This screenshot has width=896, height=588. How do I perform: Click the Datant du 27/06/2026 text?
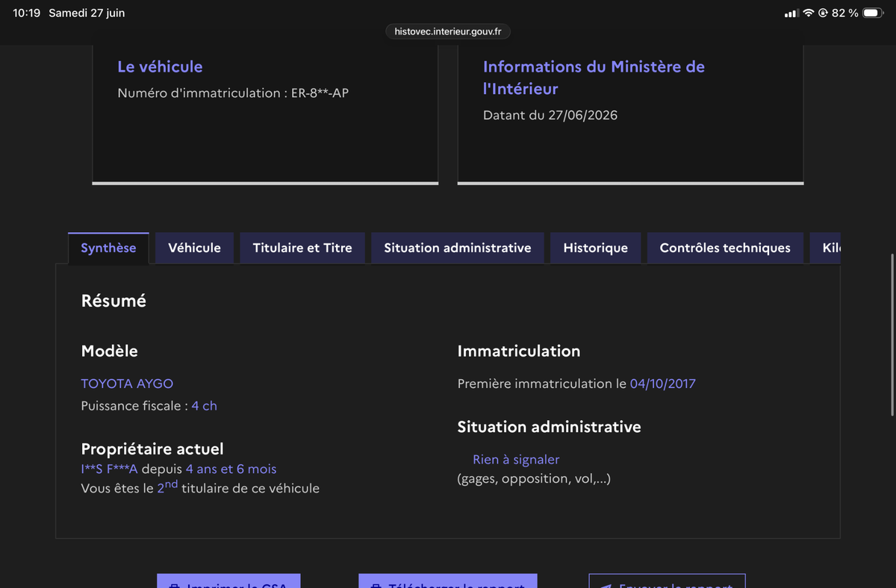point(550,116)
